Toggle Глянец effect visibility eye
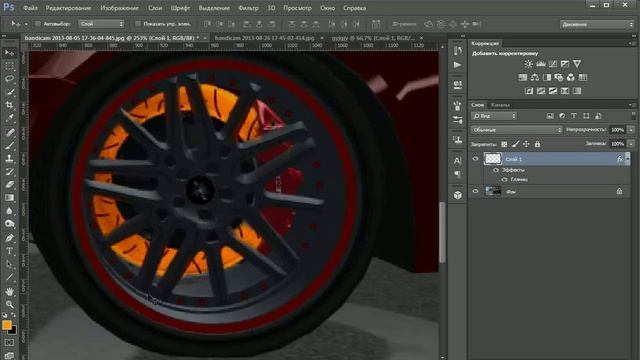 (504, 179)
